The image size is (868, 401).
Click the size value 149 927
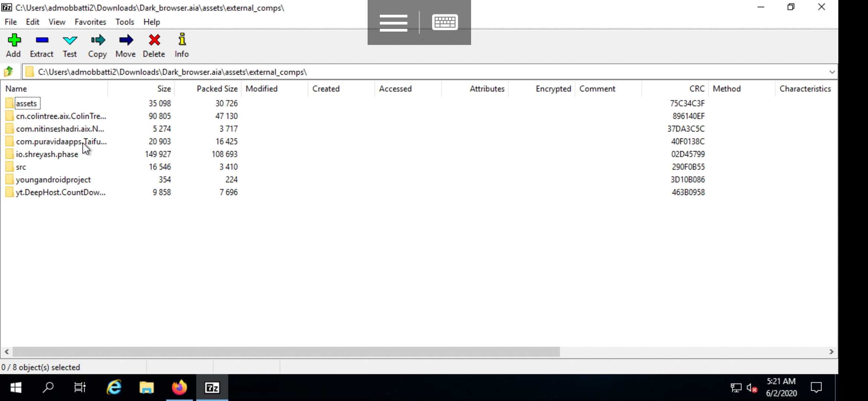pos(158,154)
